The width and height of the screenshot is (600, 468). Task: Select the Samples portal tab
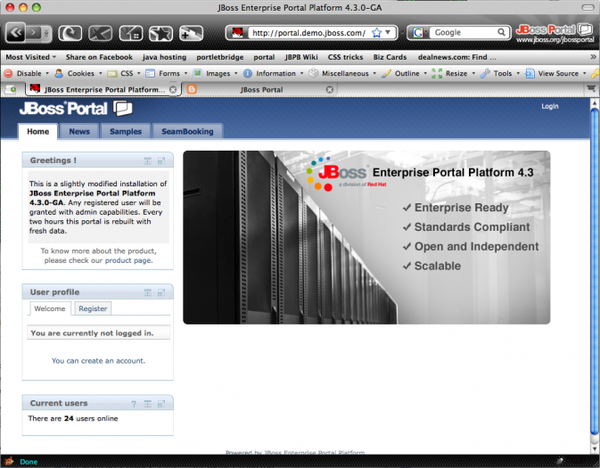[126, 131]
